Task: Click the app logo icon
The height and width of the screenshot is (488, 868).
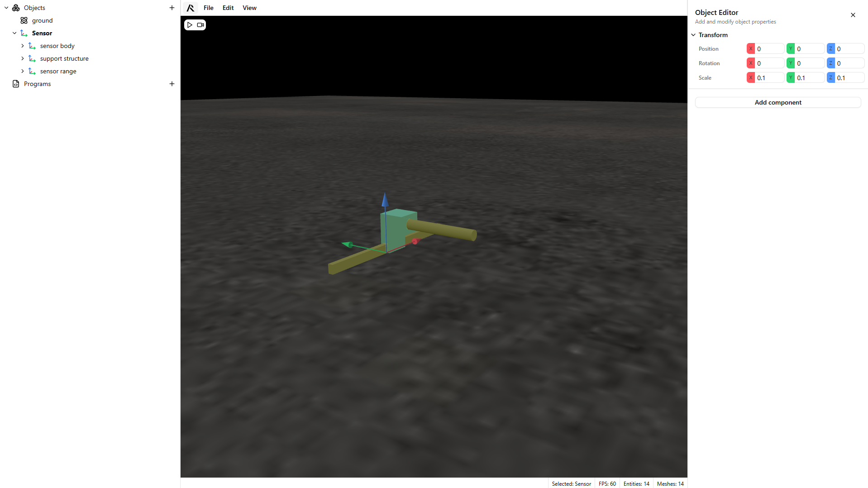Action: coord(191,8)
